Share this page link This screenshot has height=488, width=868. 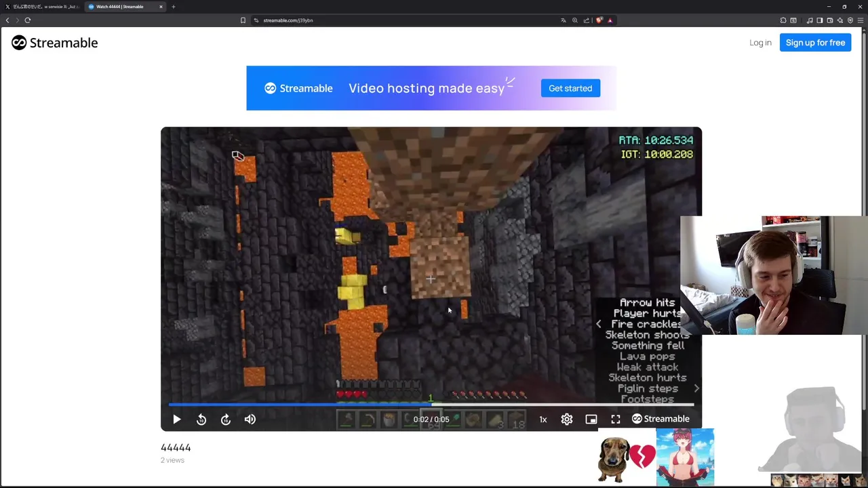[x=587, y=20]
